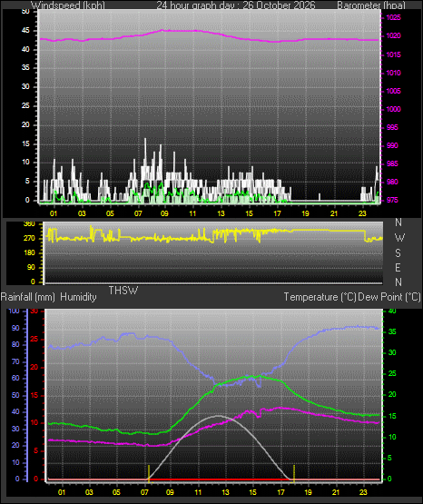Click the blue 100 humidity scale value
The height and width of the screenshot is (504, 423).
14,311
